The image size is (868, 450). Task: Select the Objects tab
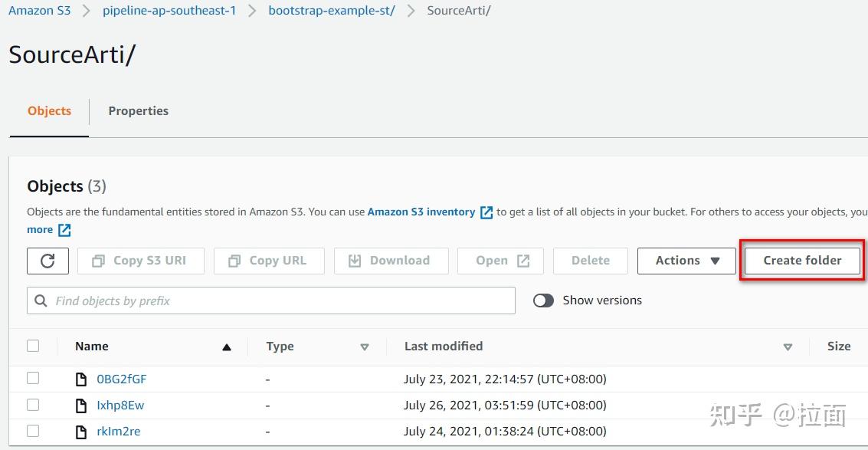49,111
